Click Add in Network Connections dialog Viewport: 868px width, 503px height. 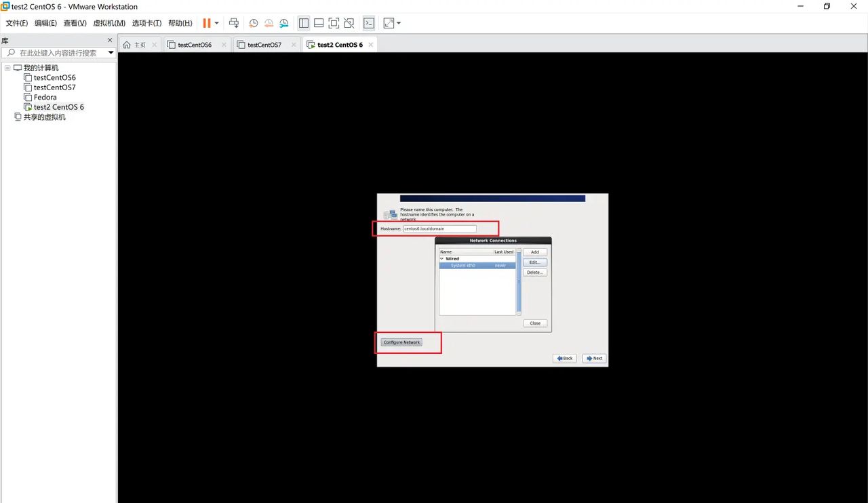tap(535, 252)
